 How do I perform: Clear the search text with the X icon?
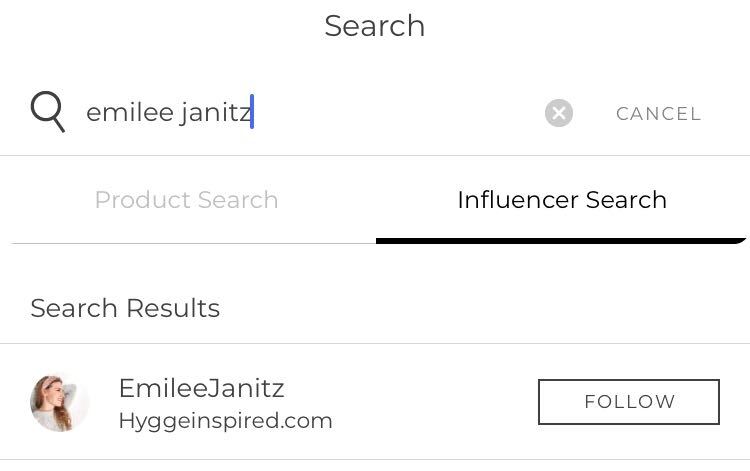(559, 113)
